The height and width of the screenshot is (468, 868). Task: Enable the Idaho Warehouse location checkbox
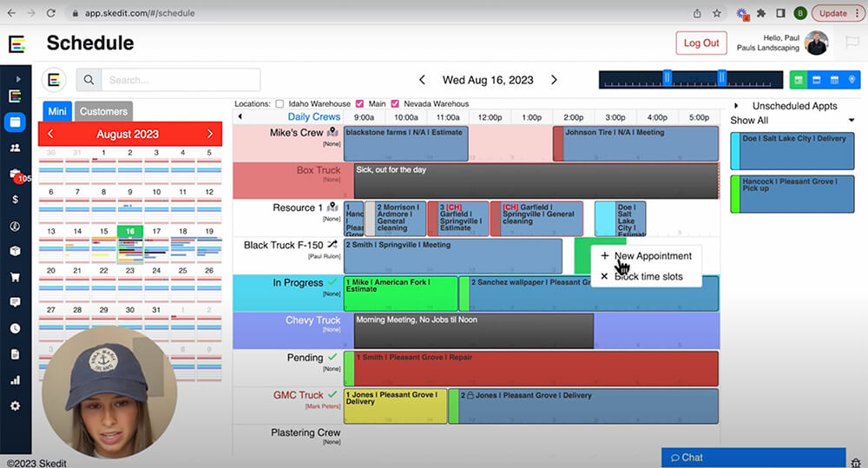point(279,104)
